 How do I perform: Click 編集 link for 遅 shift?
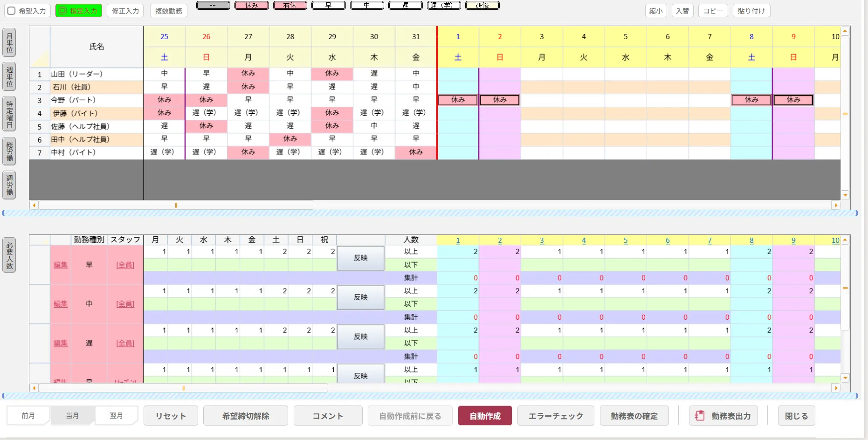61,343
